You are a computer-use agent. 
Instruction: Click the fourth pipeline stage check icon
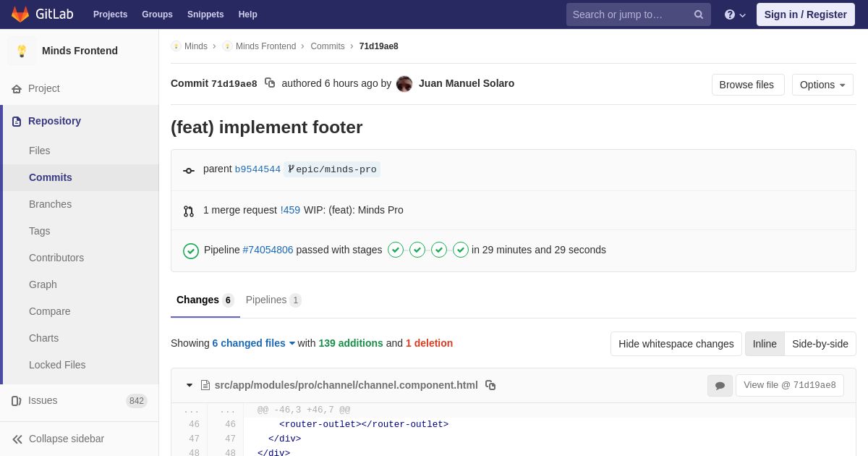point(461,250)
